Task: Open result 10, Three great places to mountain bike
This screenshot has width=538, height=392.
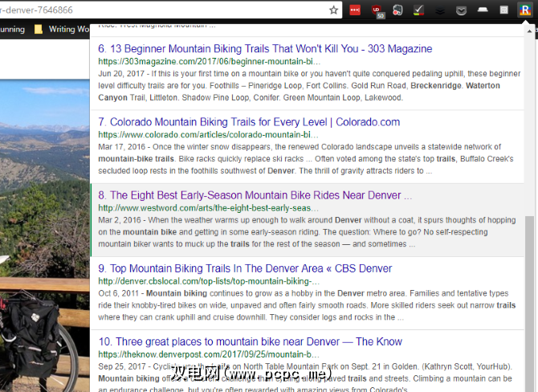Action: pyautogui.click(x=250, y=341)
